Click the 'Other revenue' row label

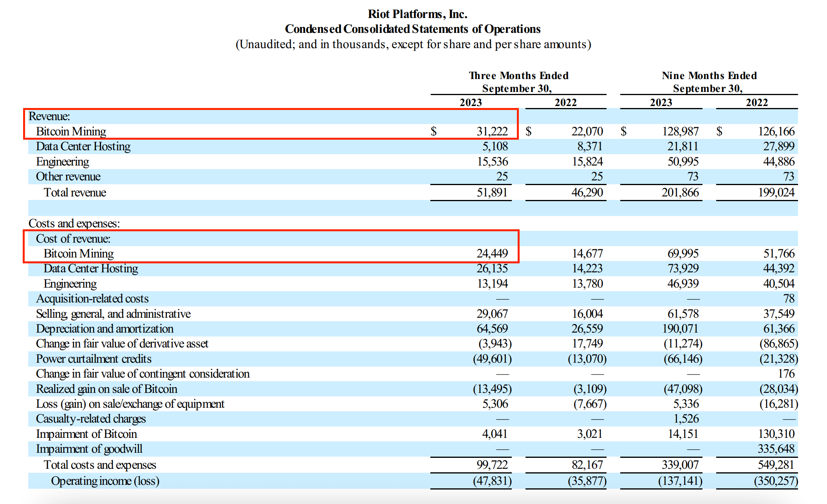click(68, 176)
